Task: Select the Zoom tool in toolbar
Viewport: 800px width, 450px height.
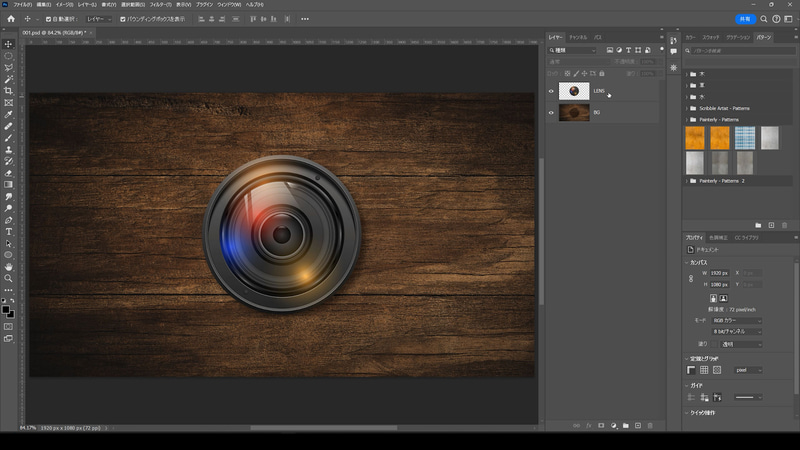Action: click(x=8, y=278)
